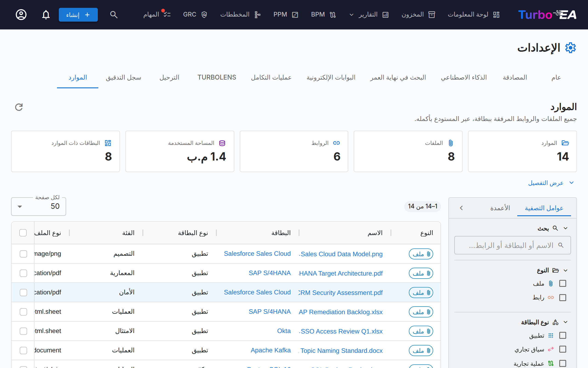Check the row for CRM Security Assessment.pdf
This screenshot has height=368, width=588.
point(23,293)
